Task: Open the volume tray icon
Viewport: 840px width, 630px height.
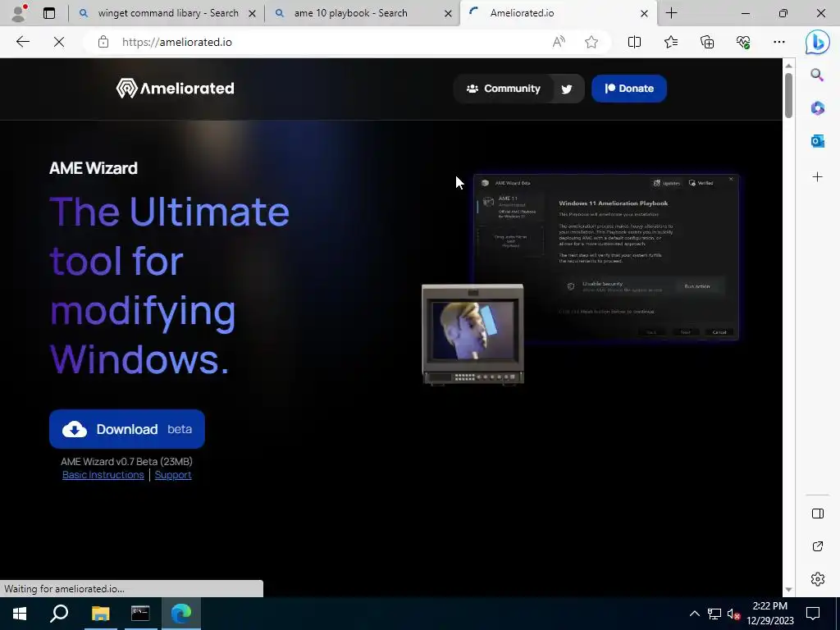Action: [x=733, y=614]
